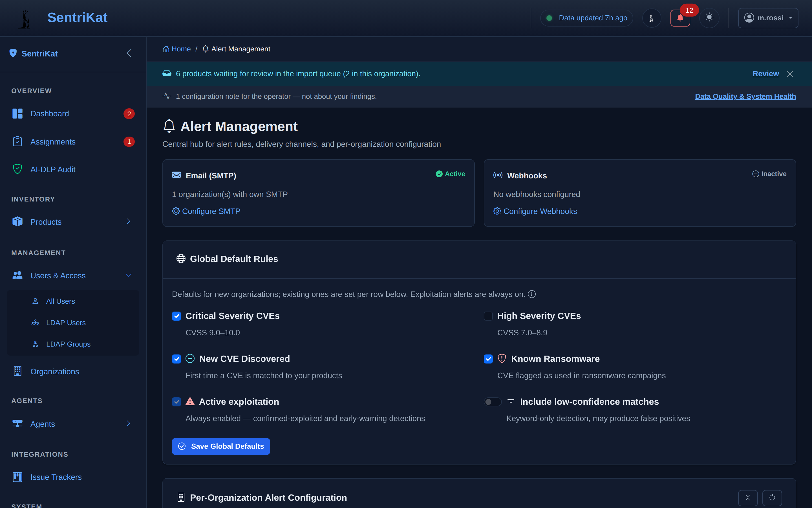The image size is (812, 508).
Task: Enable Include low-confidence matches switch
Action: pos(493,402)
